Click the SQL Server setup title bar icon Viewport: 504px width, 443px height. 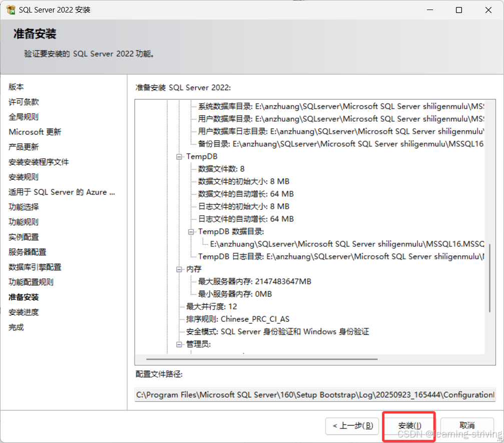11,10
